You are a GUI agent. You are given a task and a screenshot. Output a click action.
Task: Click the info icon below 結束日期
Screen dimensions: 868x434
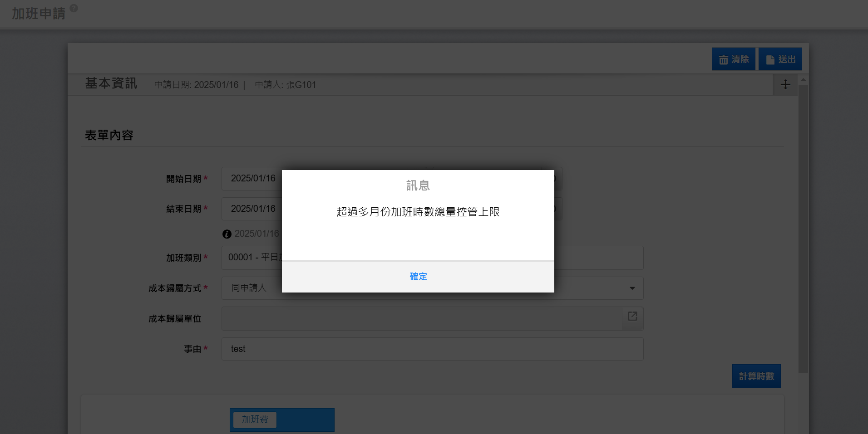pyautogui.click(x=227, y=234)
